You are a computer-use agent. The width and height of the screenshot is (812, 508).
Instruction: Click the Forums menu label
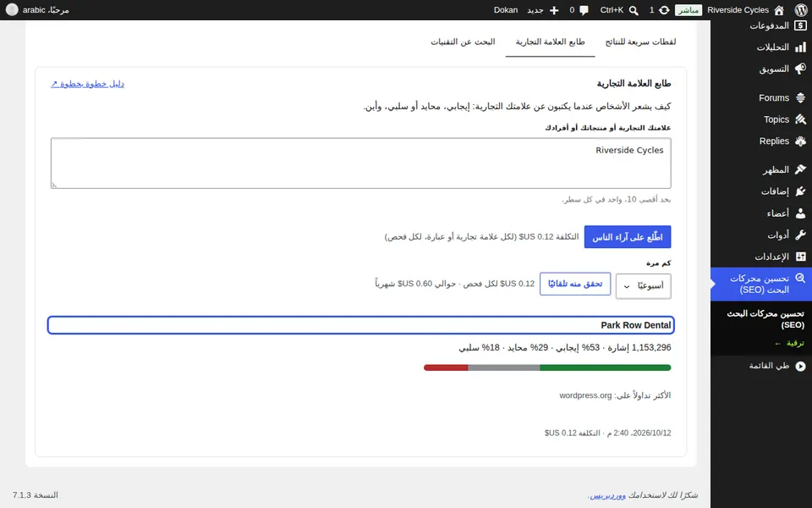tap(774, 97)
